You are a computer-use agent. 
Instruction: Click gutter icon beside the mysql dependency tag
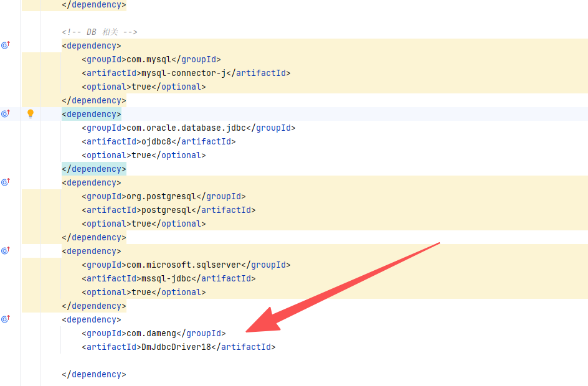pos(6,45)
